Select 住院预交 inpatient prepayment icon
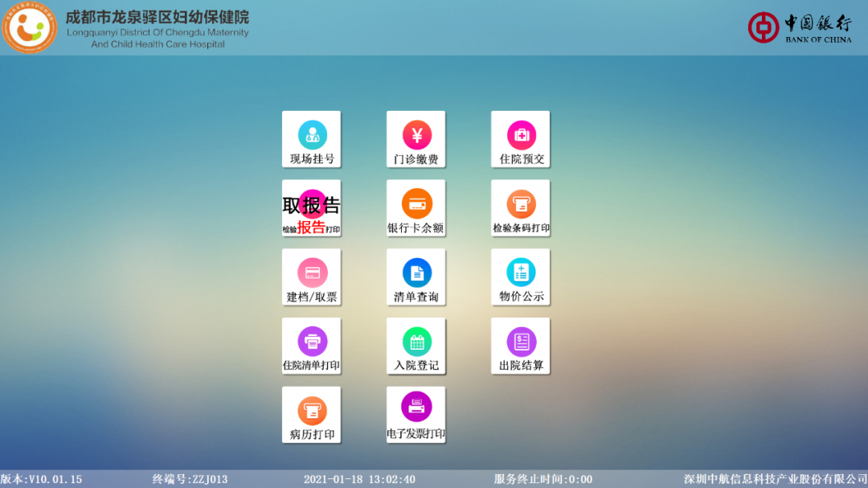868x488 pixels. pos(521,135)
